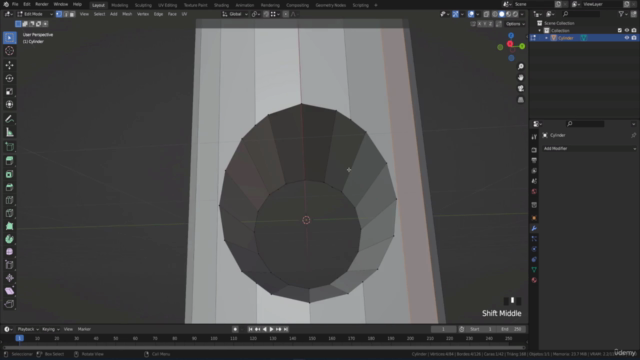The image size is (640, 360).
Task: Select the Edge Slide tool
Action: pos(9,265)
